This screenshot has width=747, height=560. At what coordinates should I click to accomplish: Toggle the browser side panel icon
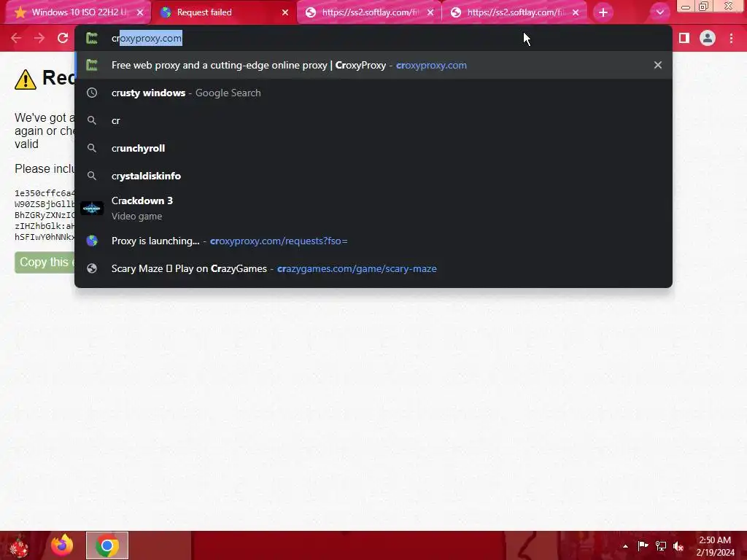684,38
